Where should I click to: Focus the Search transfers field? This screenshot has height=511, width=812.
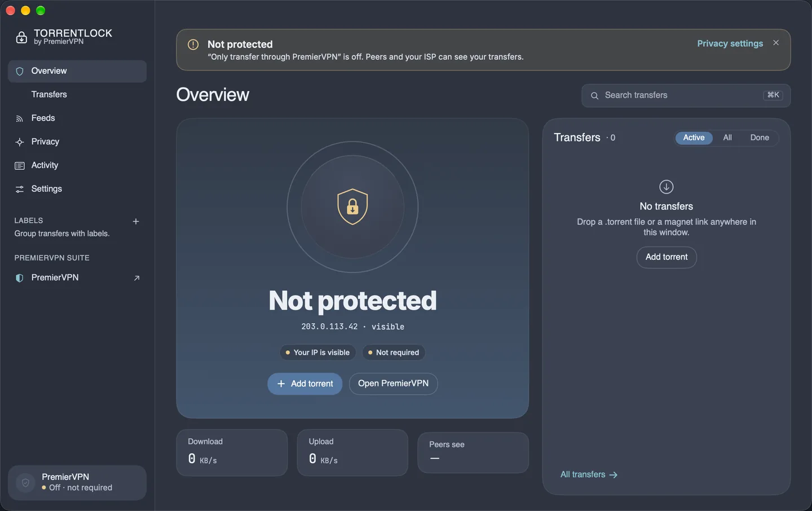pos(686,96)
